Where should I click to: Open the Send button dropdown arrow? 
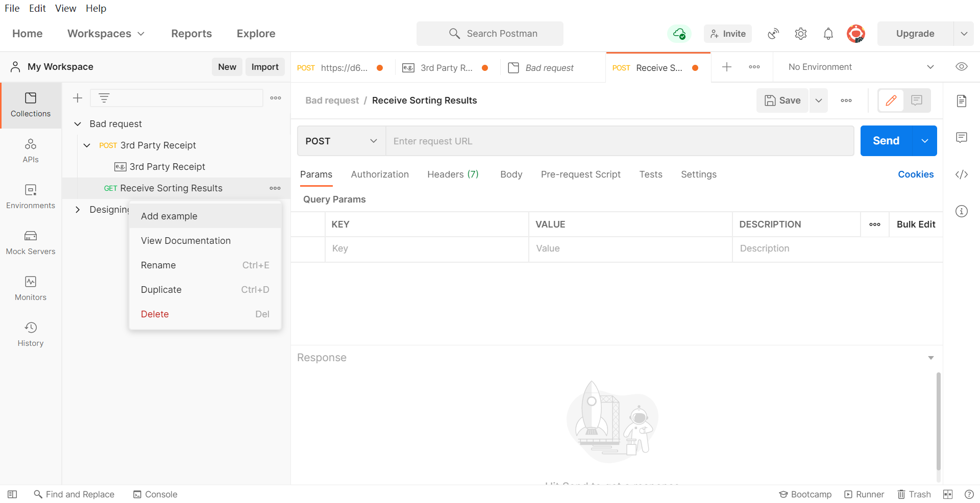925,141
